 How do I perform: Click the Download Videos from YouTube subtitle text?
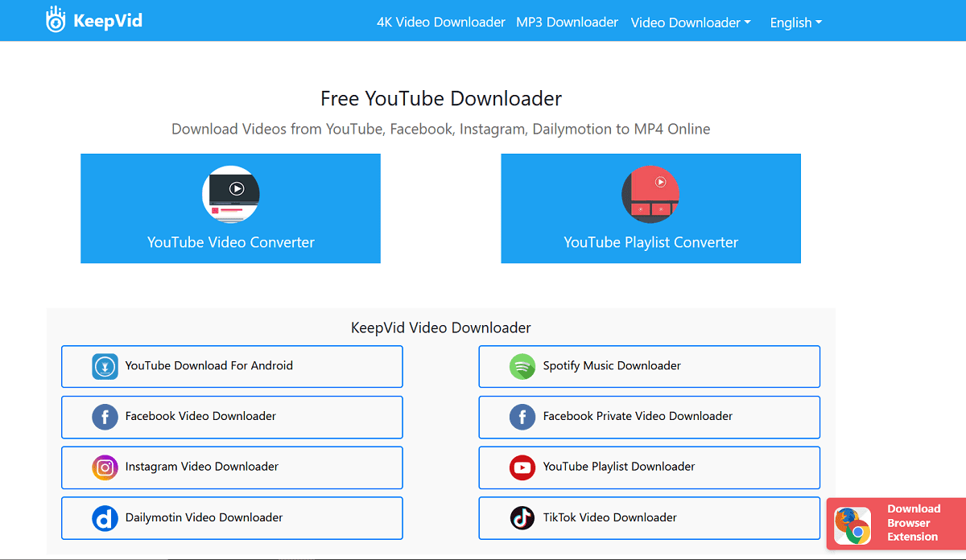point(441,129)
